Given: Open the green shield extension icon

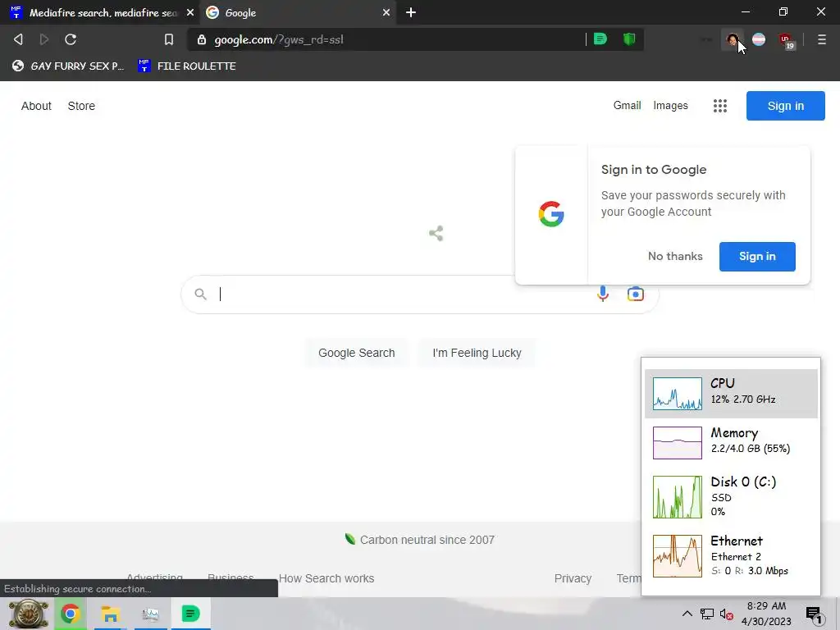Looking at the screenshot, I should (x=629, y=39).
